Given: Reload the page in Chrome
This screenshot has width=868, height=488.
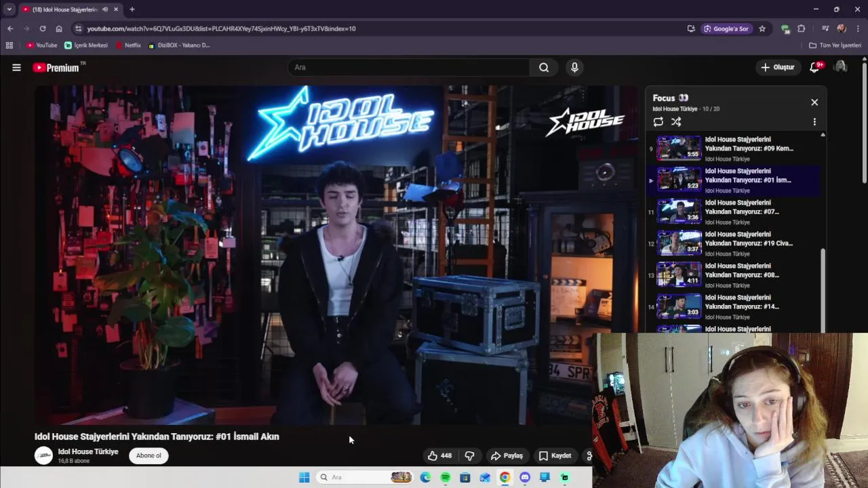Looking at the screenshot, I should 43,28.
